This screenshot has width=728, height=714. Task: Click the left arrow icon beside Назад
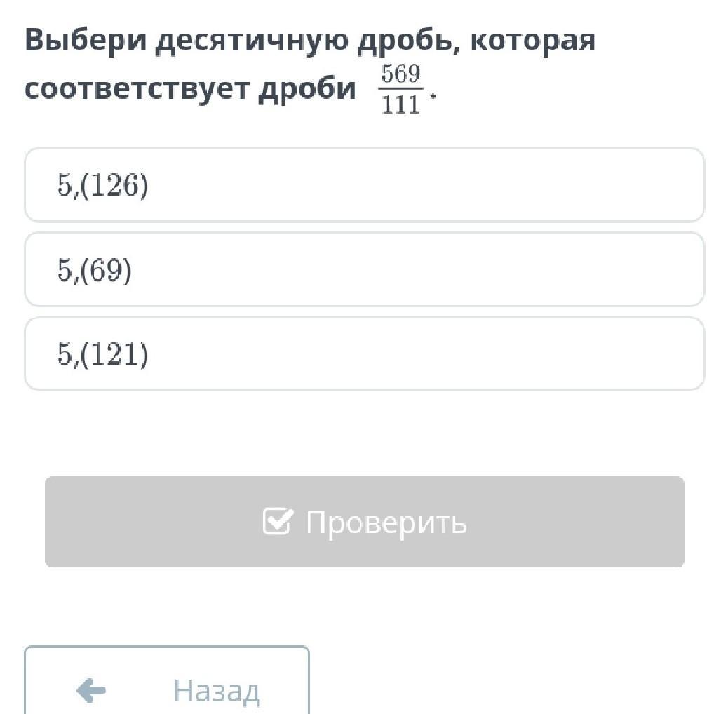[x=90, y=690]
